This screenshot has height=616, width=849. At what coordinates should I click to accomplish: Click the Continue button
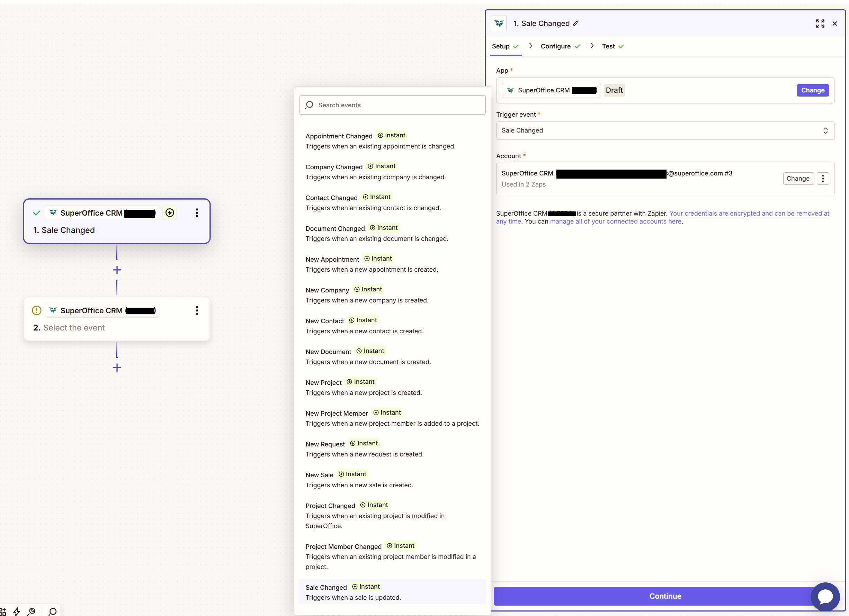pos(665,596)
